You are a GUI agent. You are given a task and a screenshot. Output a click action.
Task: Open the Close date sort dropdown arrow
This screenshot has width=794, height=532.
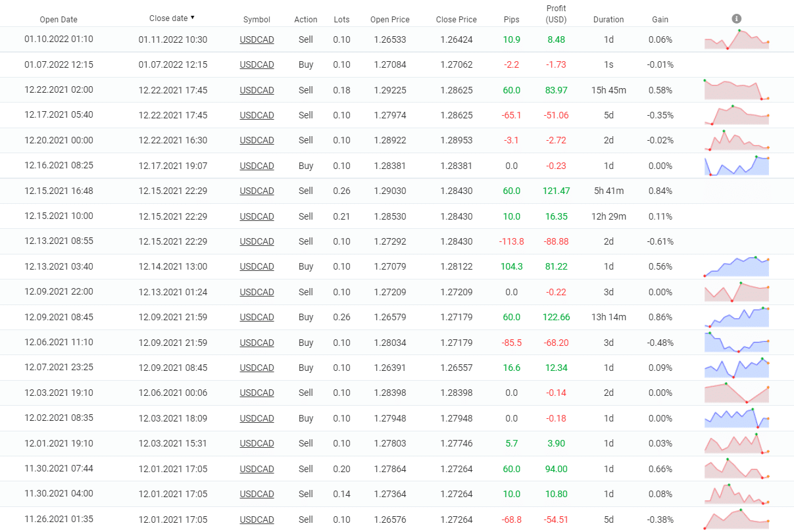(191, 17)
